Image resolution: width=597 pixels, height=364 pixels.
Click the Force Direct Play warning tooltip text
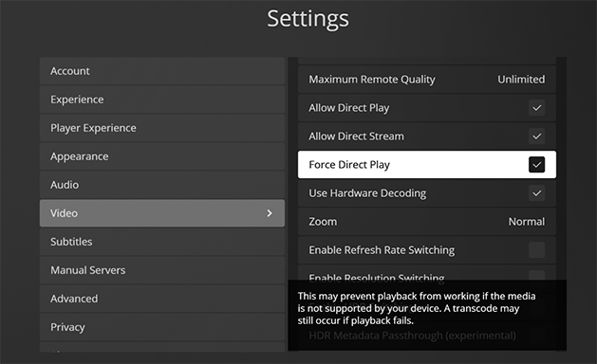[417, 308]
